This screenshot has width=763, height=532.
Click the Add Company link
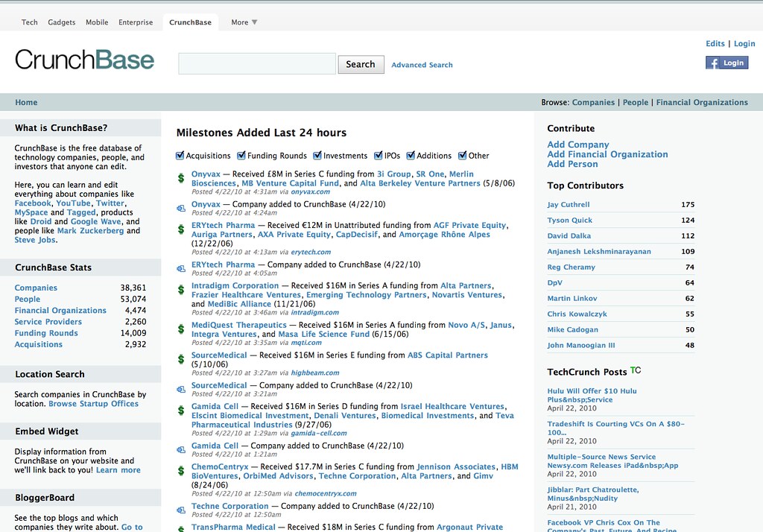point(578,145)
